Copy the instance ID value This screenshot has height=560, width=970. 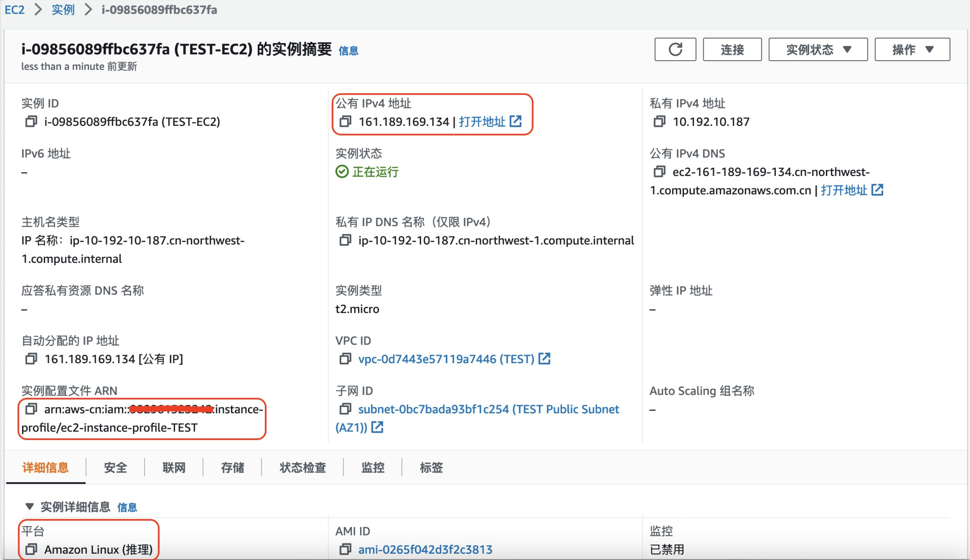point(31,122)
